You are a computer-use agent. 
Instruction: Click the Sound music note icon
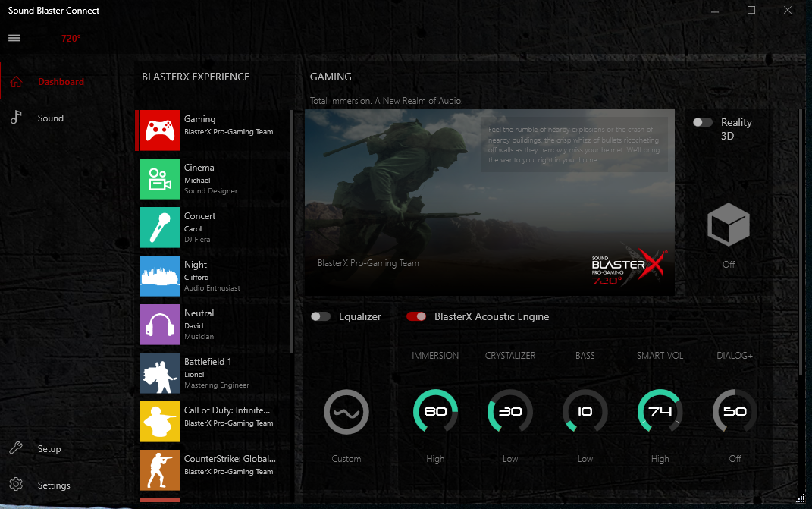pyautogui.click(x=16, y=118)
